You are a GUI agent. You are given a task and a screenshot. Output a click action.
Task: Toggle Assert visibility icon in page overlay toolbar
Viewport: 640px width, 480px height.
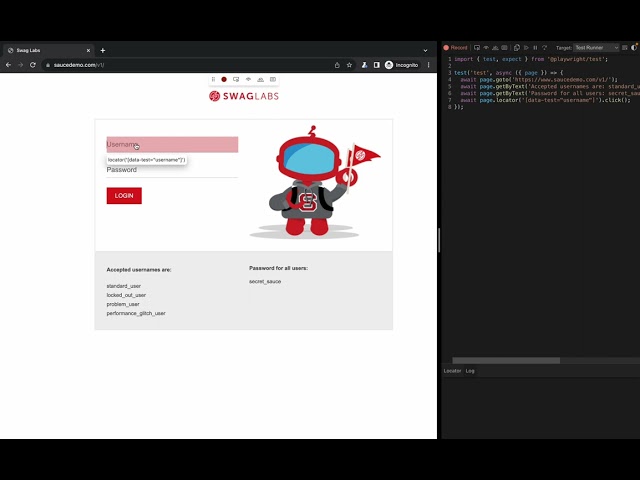248,80
